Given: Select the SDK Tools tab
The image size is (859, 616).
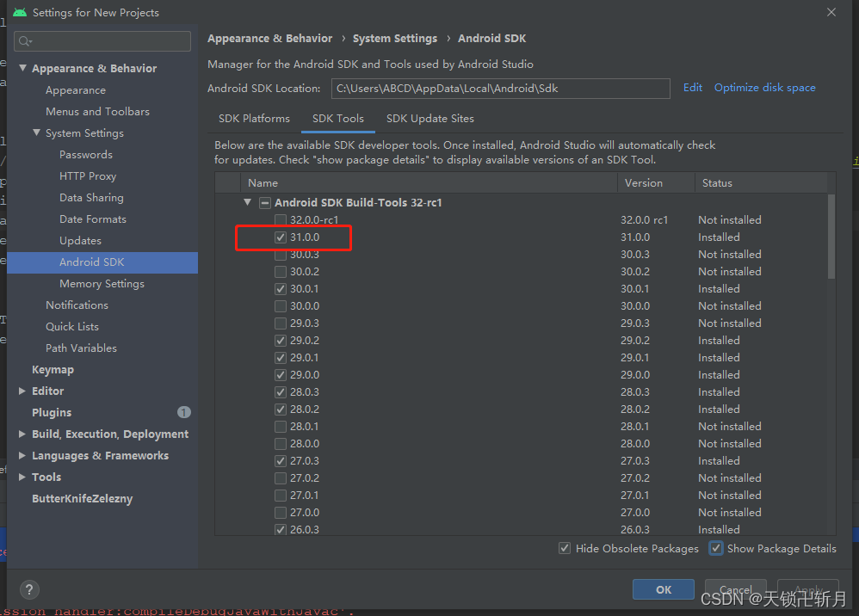Looking at the screenshot, I should click(338, 119).
